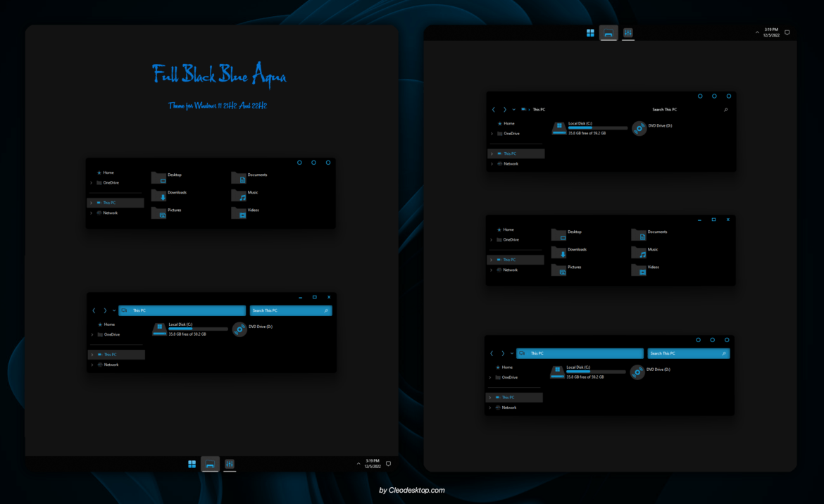Click the This PC address bar field
Viewport: 824px width, 504px height.
[182, 310]
